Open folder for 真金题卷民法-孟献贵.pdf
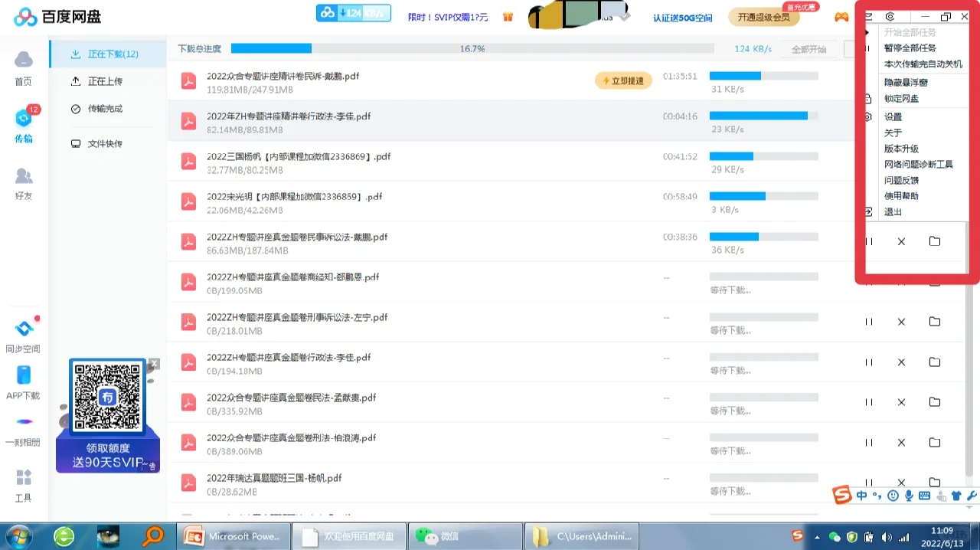Image resolution: width=980 pixels, height=550 pixels. [x=935, y=402]
